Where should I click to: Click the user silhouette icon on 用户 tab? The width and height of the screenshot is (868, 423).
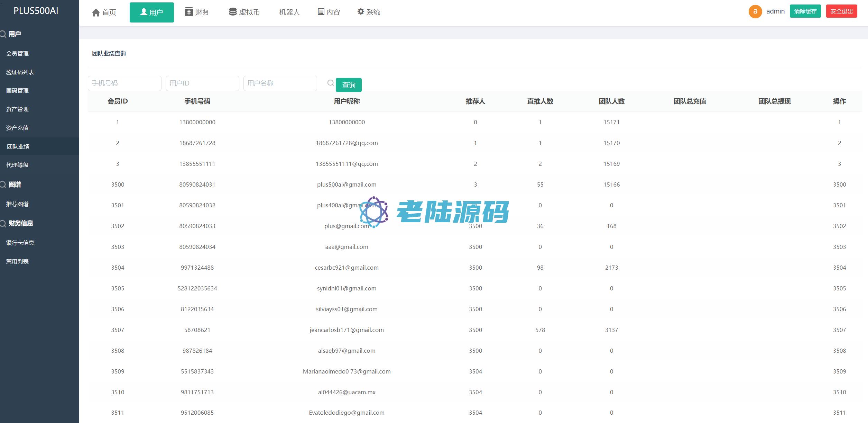pyautogui.click(x=144, y=12)
